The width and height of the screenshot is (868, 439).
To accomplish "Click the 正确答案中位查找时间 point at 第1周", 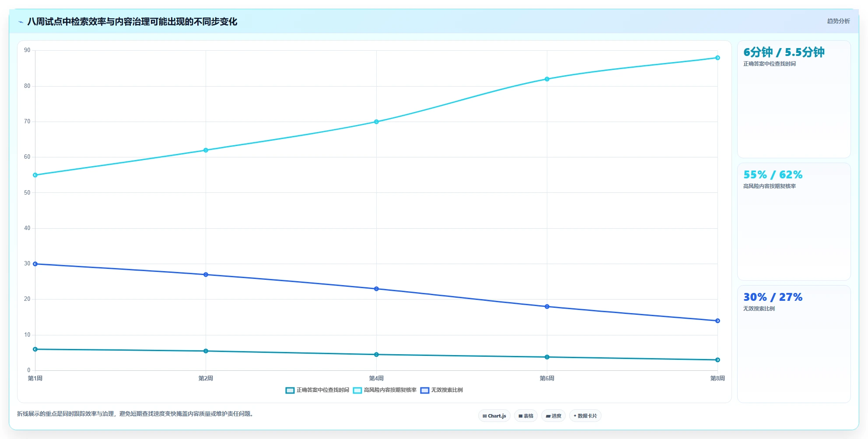I will [35, 349].
